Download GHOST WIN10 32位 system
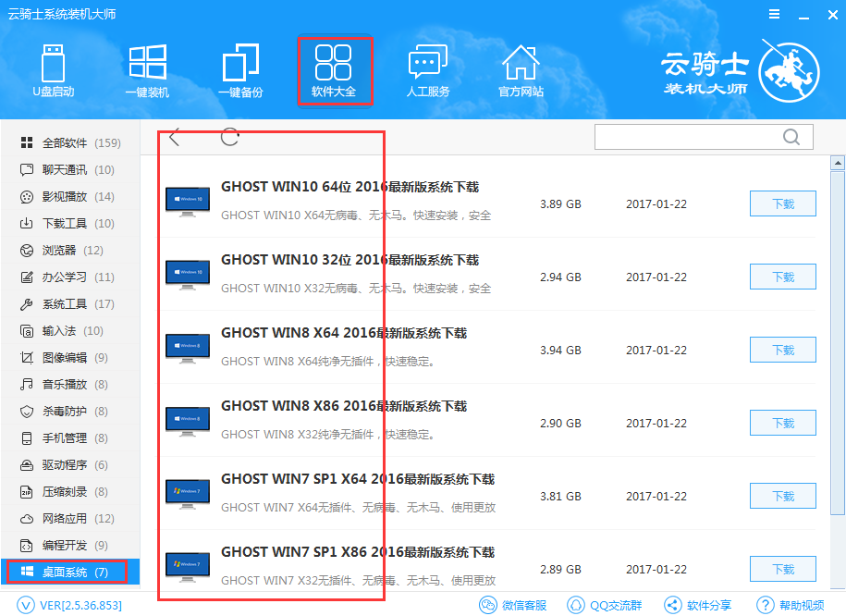Viewport: 846px width, 616px height. (783, 277)
